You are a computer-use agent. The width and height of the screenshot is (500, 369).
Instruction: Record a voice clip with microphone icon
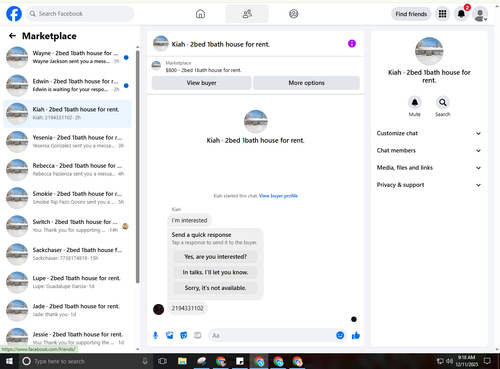tap(155, 335)
